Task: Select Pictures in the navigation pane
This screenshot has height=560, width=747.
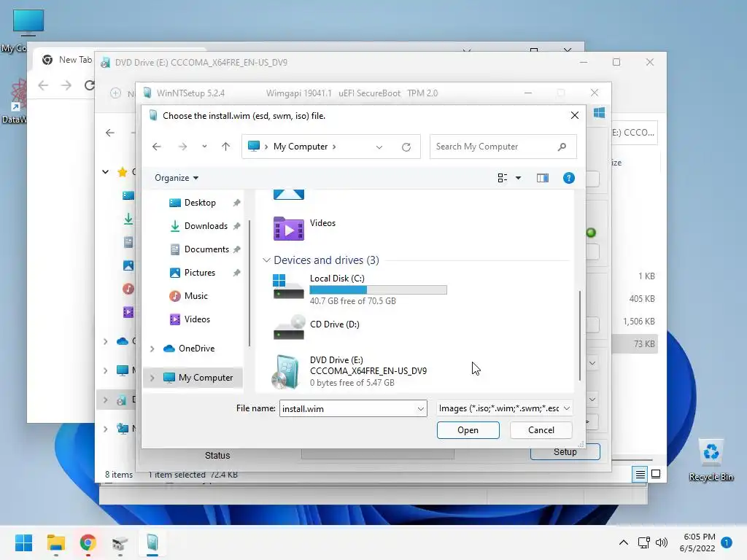Action: tap(199, 273)
